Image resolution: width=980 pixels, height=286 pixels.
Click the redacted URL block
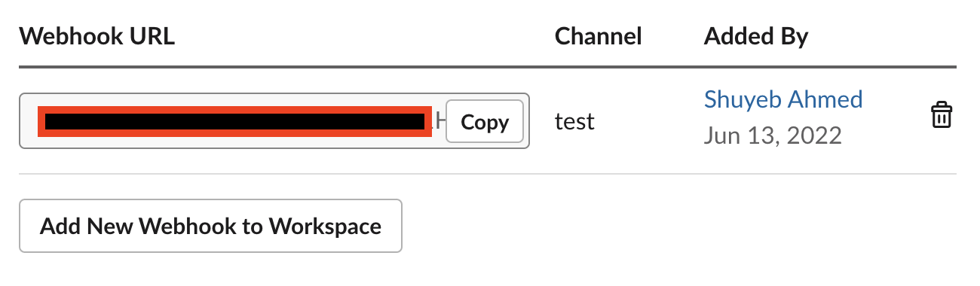tap(234, 122)
